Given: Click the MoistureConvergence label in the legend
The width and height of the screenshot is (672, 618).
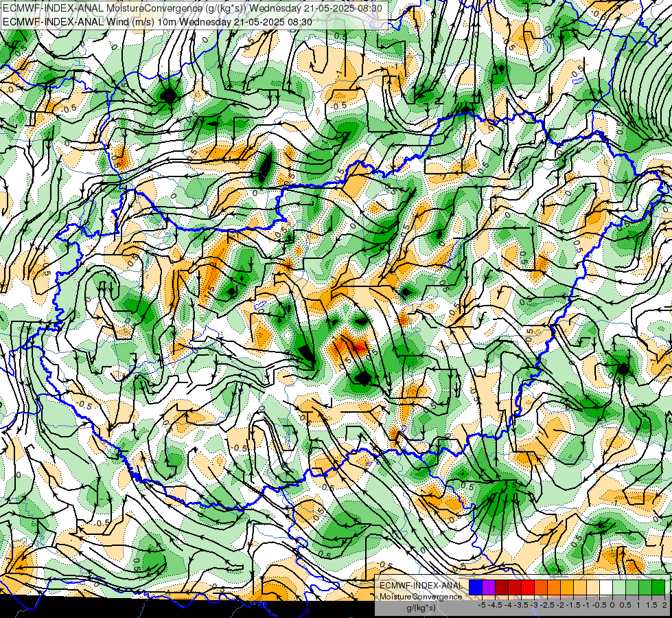Looking at the screenshot, I should click(x=421, y=597).
